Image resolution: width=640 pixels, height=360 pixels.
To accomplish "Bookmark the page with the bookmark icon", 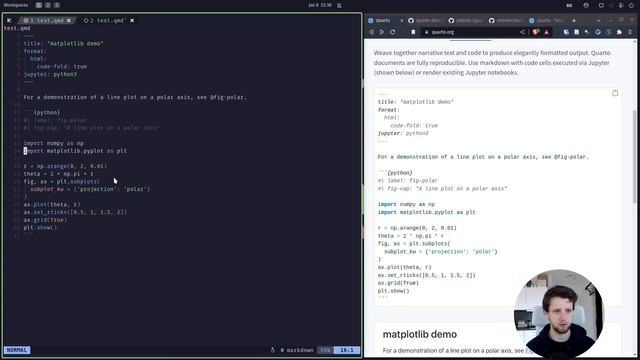I will point(413,32).
